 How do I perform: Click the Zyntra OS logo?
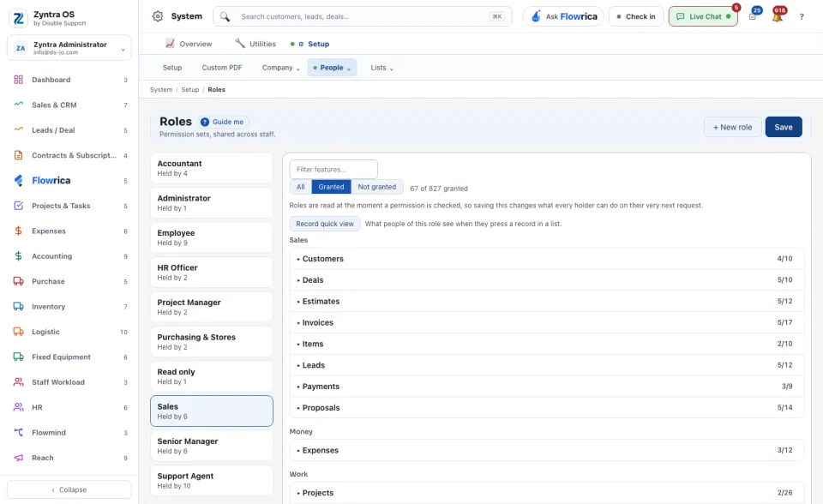tap(18, 18)
